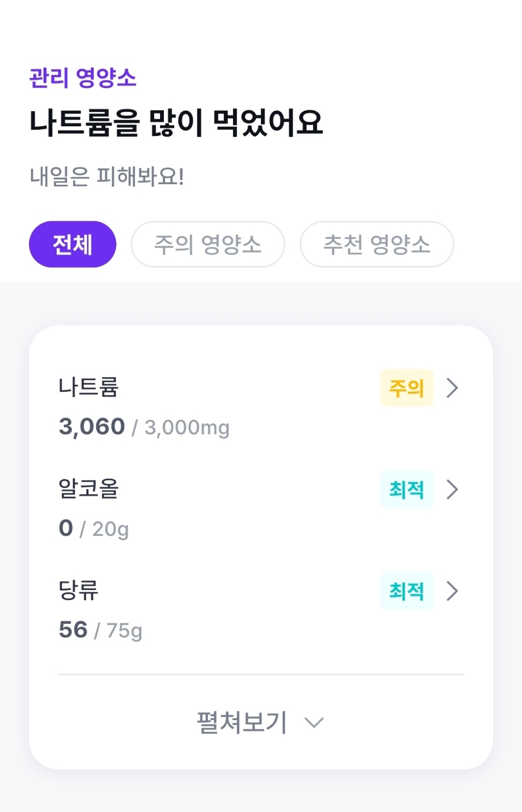Click the 0 / 20g alcohol intake value
522x812 pixels.
click(94, 529)
